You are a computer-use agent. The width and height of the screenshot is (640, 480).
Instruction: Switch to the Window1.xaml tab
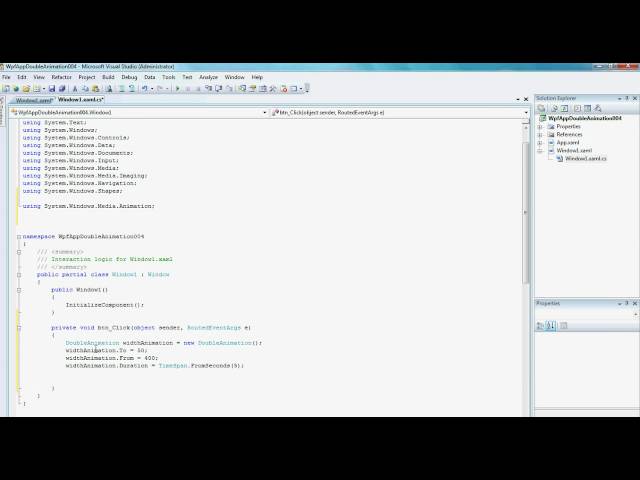[x=33, y=100]
